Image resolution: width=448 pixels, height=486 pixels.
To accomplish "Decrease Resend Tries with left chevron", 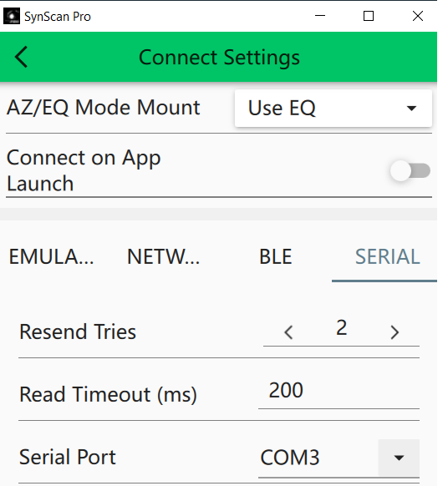I will [x=288, y=332].
